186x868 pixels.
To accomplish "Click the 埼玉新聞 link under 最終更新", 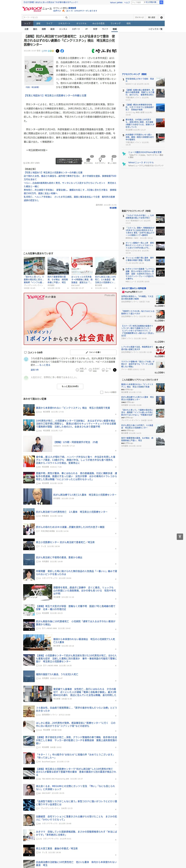I will [113, 208].
